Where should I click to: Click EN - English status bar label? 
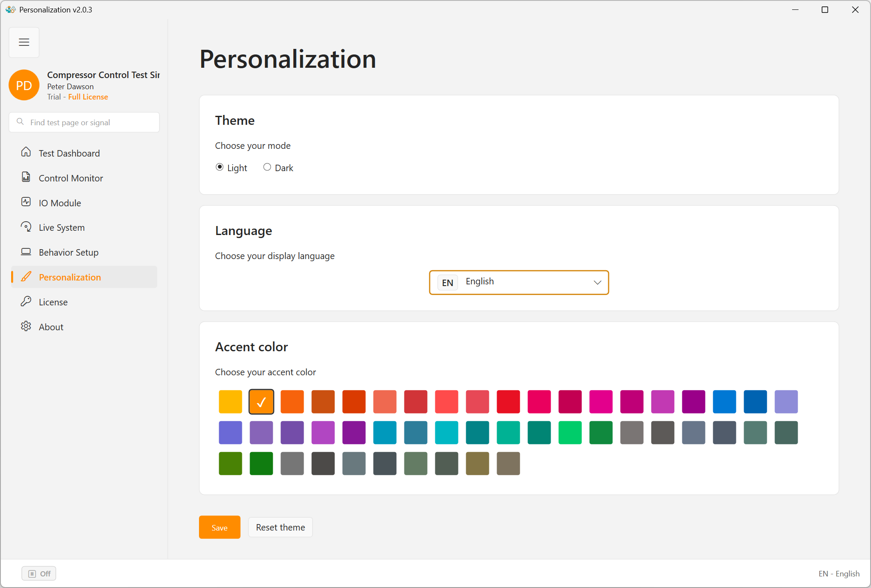point(839,573)
